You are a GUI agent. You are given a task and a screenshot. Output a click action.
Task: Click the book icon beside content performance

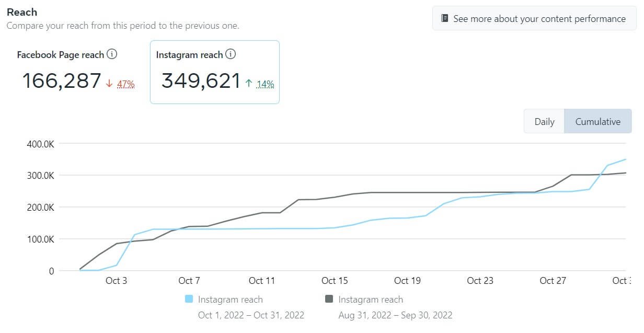click(445, 18)
